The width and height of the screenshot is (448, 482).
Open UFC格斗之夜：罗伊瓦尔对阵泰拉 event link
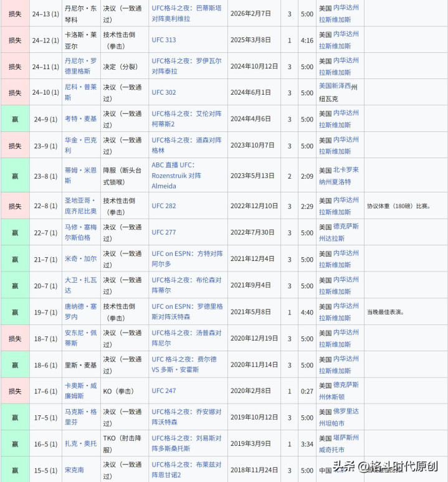(186, 66)
